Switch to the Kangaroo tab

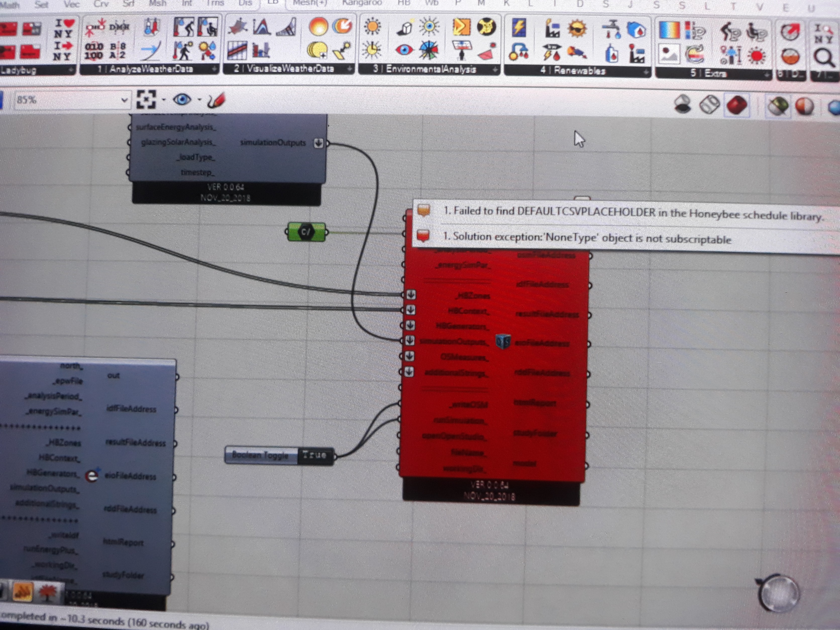coord(361,3)
